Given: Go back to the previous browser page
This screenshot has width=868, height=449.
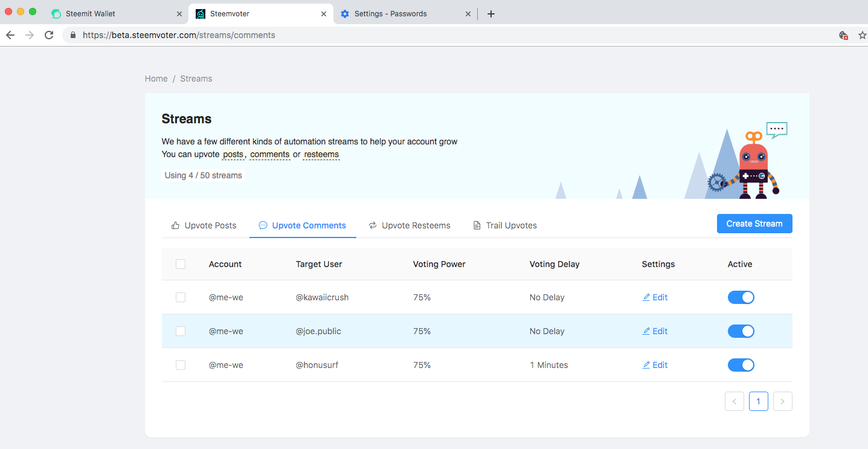Looking at the screenshot, I should (x=10, y=35).
